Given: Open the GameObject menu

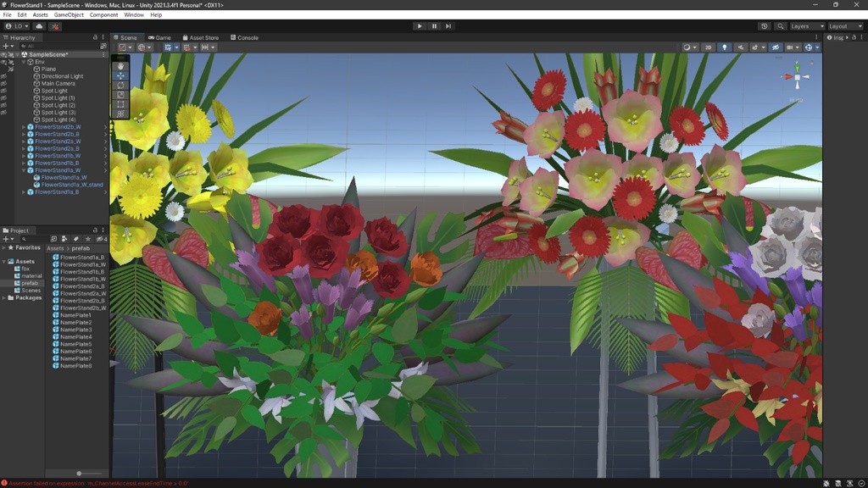Looking at the screenshot, I should point(69,15).
